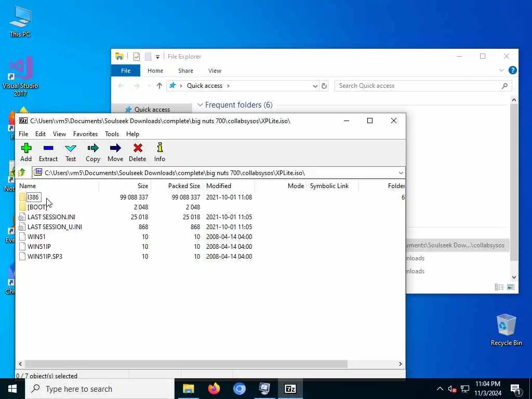This screenshot has height=399, width=532.
Task: Click the horizontal scrollbar right arrow in 7-Zip
Action: [x=401, y=364]
